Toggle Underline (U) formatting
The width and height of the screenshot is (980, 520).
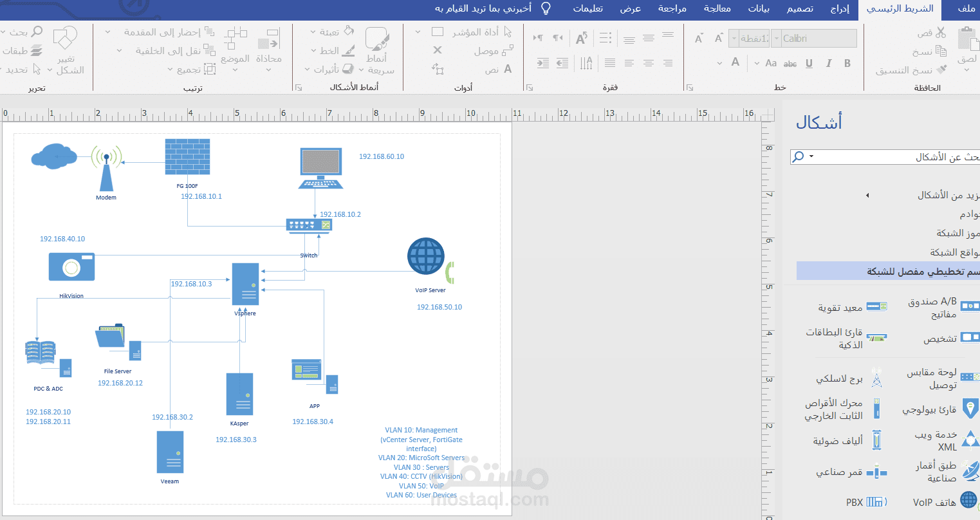coord(809,63)
